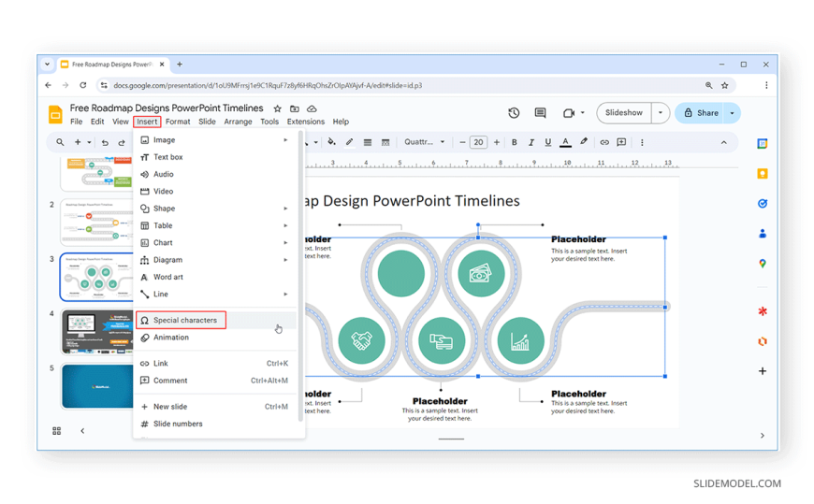This screenshot has height=504, width=814.
Task: Toggle bold formatting
Action: point(514,142)
